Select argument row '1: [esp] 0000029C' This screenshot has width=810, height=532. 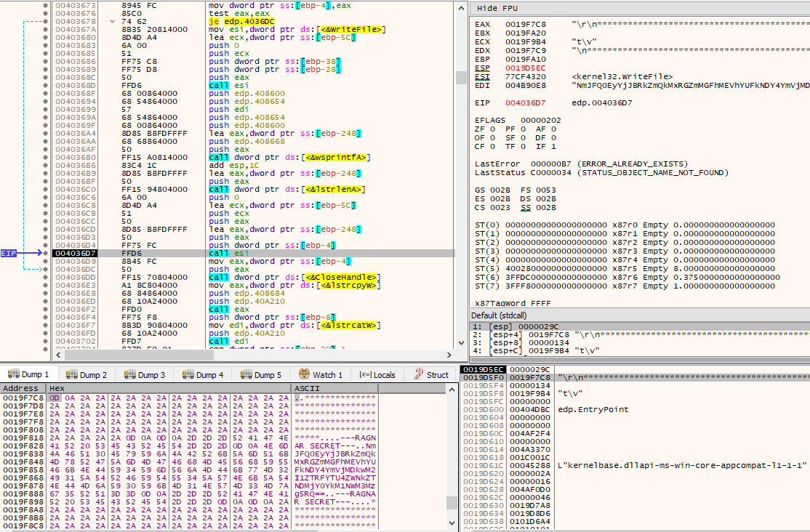coord(640,326)
